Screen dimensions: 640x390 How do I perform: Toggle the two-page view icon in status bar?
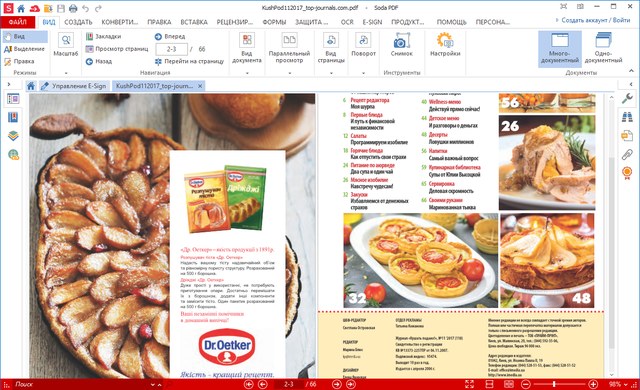tap(509, 384)
